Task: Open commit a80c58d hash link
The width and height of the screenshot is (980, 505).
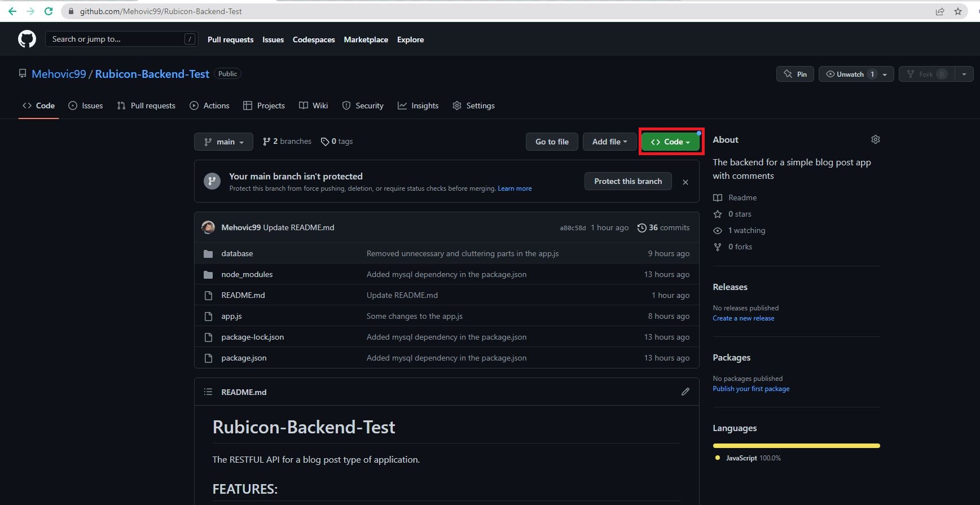Action: (573, 228)
